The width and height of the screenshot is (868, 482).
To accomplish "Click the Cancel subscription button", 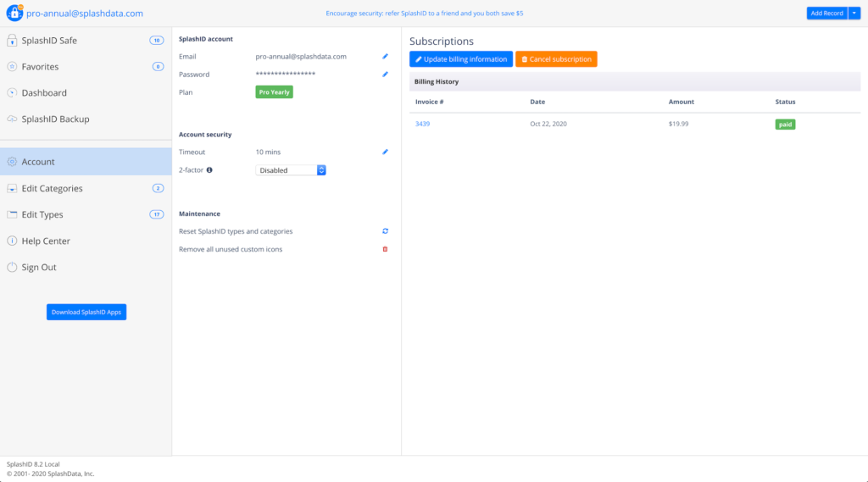I will [556, 59].
